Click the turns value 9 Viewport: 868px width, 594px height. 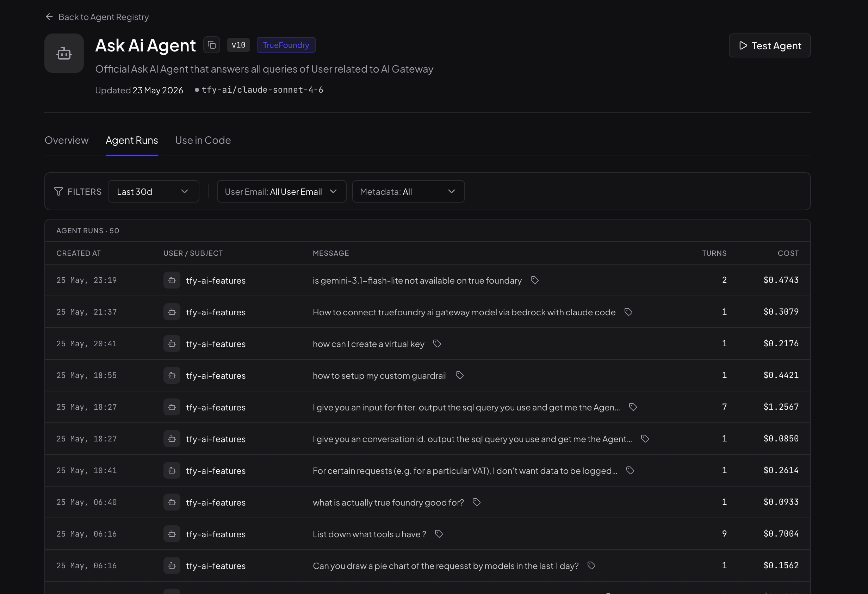point(724,534)
